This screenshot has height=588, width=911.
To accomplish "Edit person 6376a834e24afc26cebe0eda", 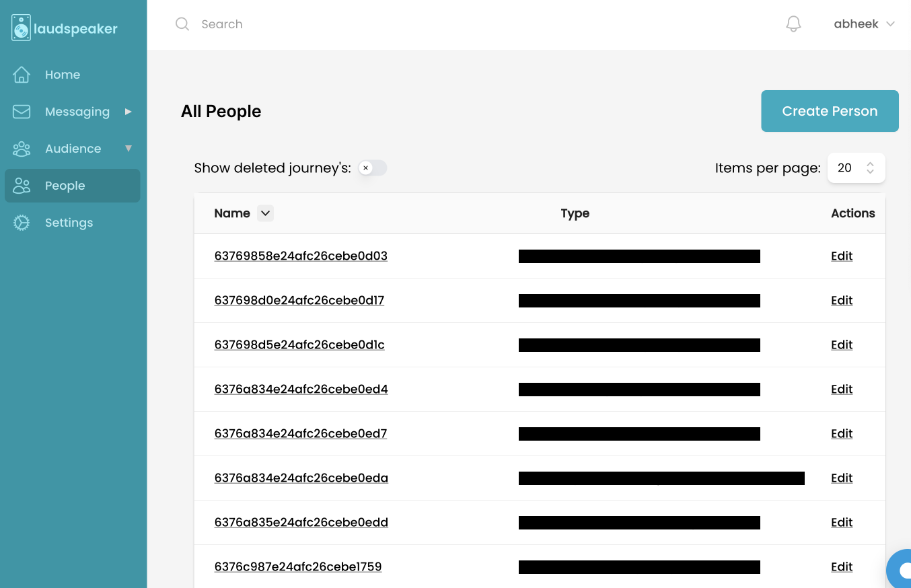I will [x=842, y=478].
